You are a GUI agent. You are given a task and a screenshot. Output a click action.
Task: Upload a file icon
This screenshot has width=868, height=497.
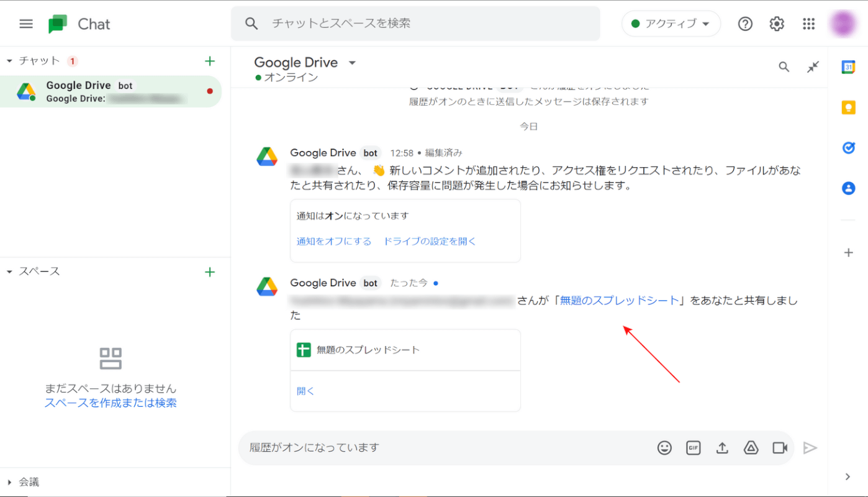(x=722, y=448)
